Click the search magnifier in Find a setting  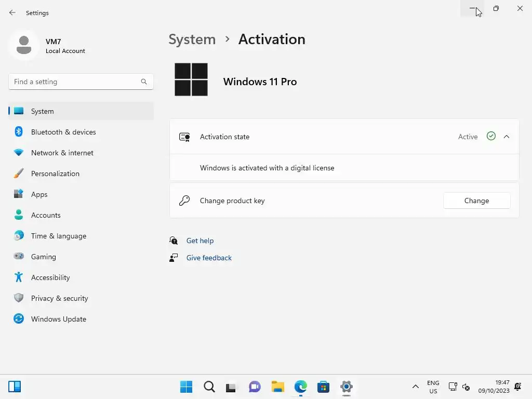(144, 82)
